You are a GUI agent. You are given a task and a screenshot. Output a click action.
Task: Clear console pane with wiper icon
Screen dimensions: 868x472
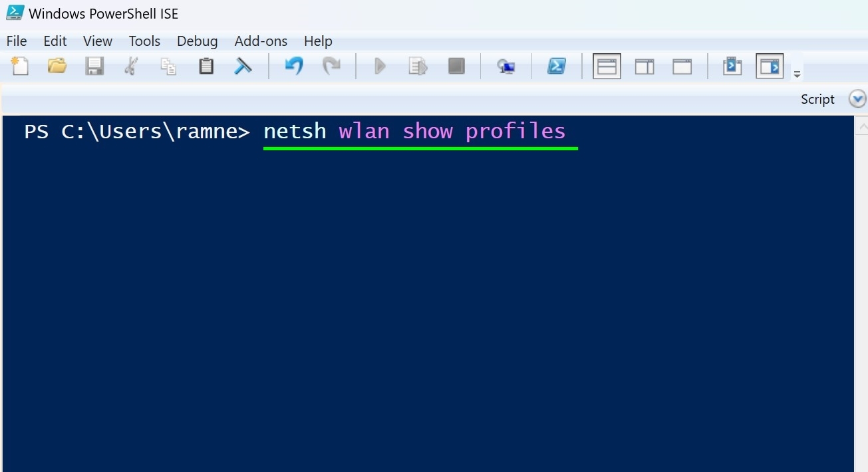click(243, 66)
